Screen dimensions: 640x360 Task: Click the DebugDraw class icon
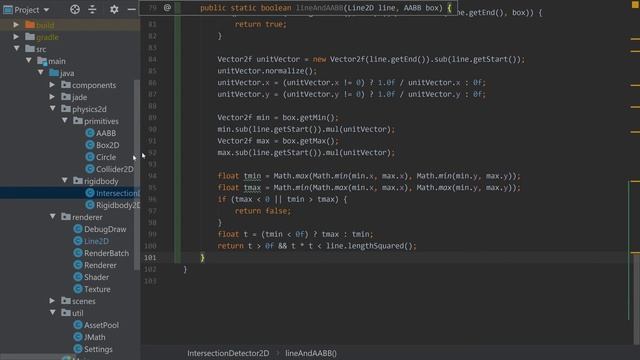[78, 229]
